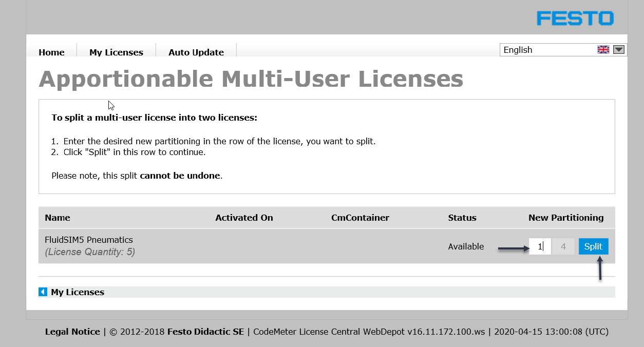This screenshot has width=644, height=347.
Task: Click the Festo logo
Action: point(575,18)
